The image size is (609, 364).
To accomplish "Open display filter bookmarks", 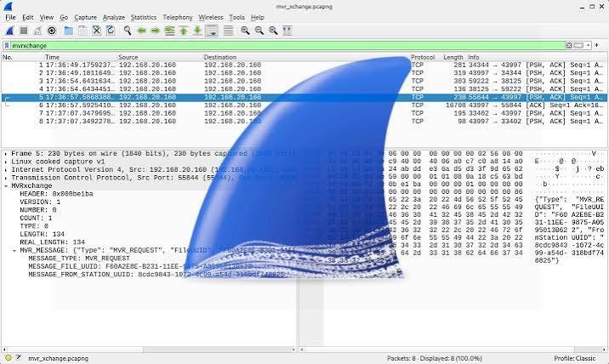I will coord(7,45).
